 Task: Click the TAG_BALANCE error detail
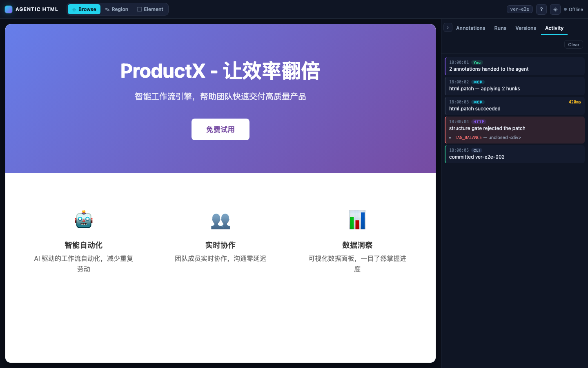(488, 138)
